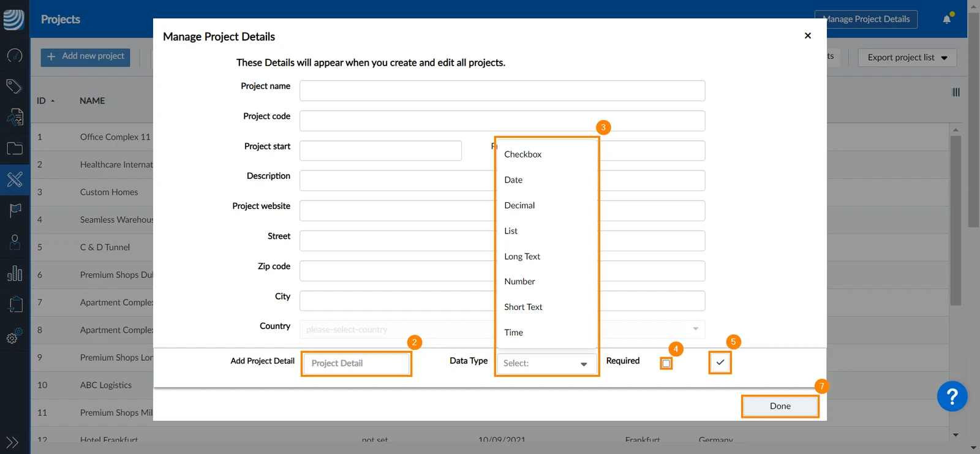Choose List data type
Screen dimensions: 980x454
pos(546,231)
